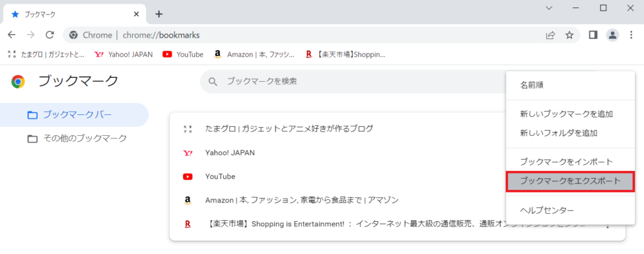Select the ブックマーク バー folder
Image resolution: width=644 pixels, height=254 pixels.
tap(77, 115)
